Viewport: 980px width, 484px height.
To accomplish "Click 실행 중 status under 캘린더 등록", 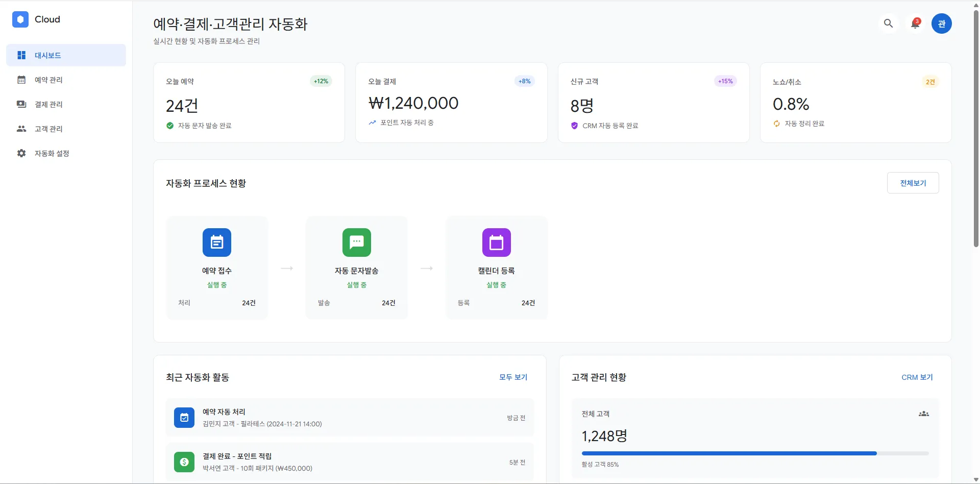I will (x=497, y=285).
